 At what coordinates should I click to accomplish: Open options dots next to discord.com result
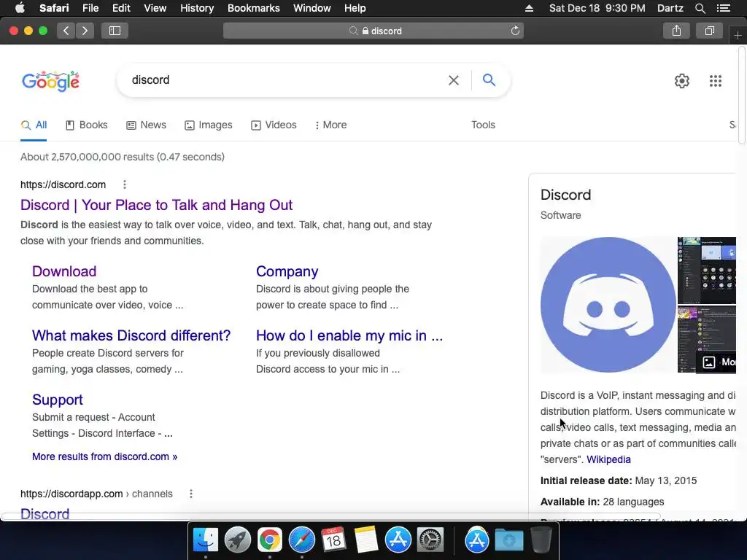124,184
